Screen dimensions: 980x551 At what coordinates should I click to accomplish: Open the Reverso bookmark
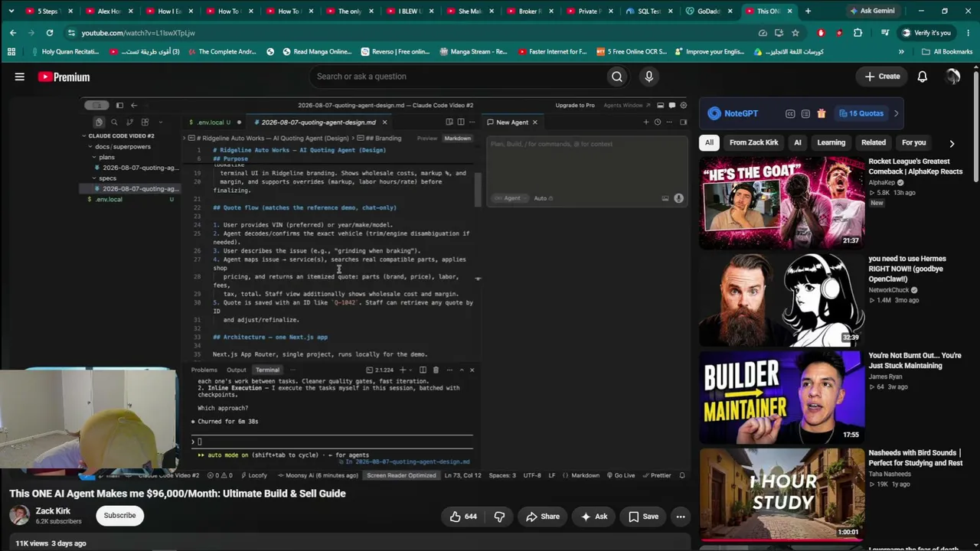point(395,52)
